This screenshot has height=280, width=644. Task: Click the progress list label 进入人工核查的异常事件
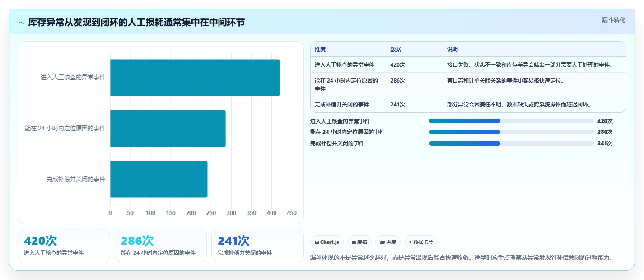tap(340, 121)
